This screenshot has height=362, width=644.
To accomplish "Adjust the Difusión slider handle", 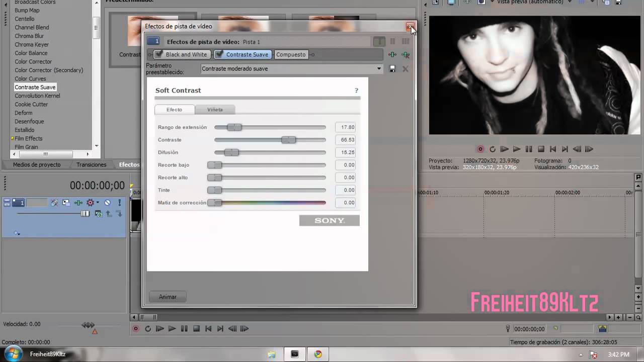I will [x=231, y=152].
